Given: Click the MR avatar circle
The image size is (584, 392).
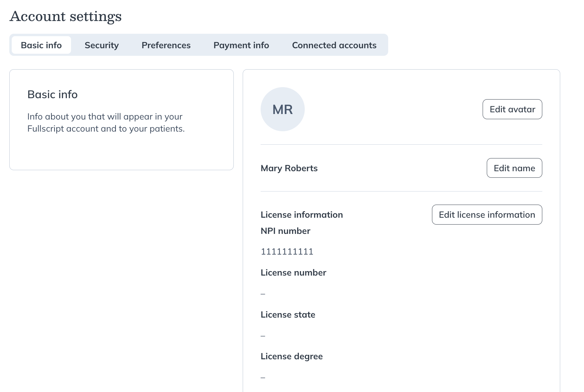Looking at the screenshot, I should click(282, 109).
